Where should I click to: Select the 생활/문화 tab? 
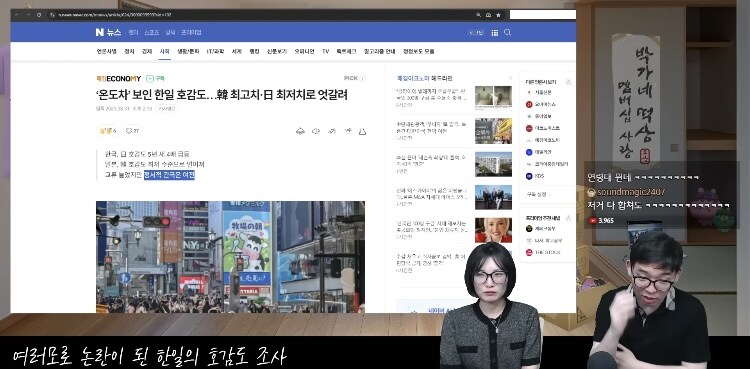tap(188, 51)
